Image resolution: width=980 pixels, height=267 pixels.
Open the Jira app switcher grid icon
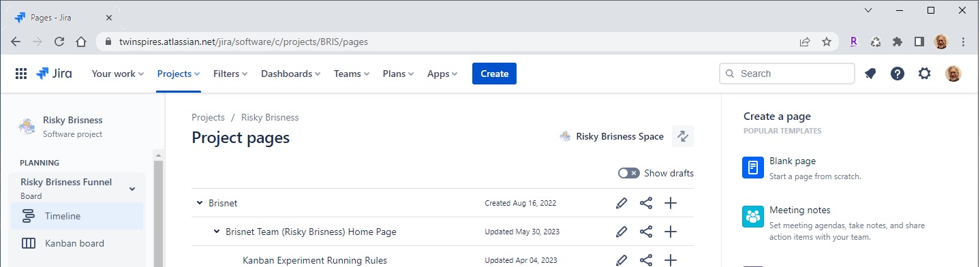[21, 74]
